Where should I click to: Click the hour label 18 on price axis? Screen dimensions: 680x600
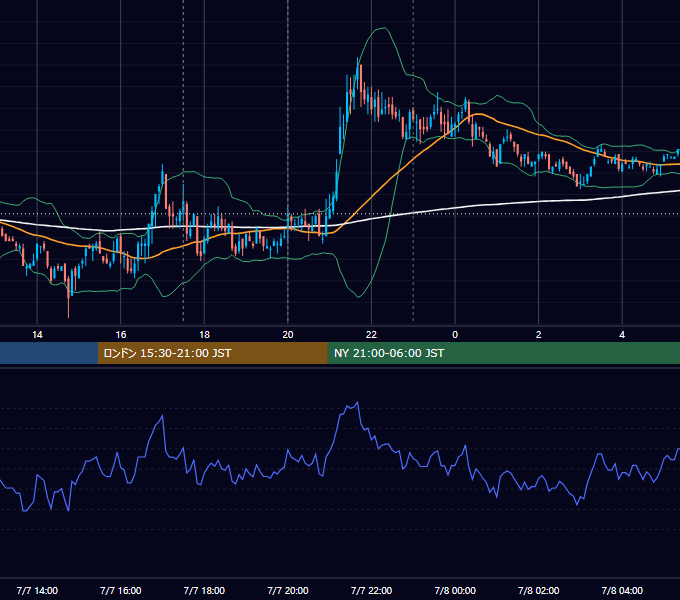coord(204,335)
